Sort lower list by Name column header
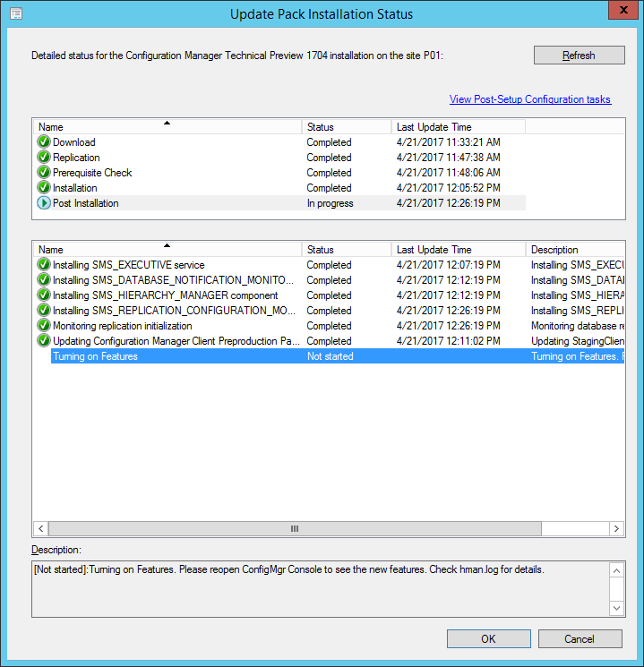This screenshot has width=644, height=667. [x=167, y=249]
